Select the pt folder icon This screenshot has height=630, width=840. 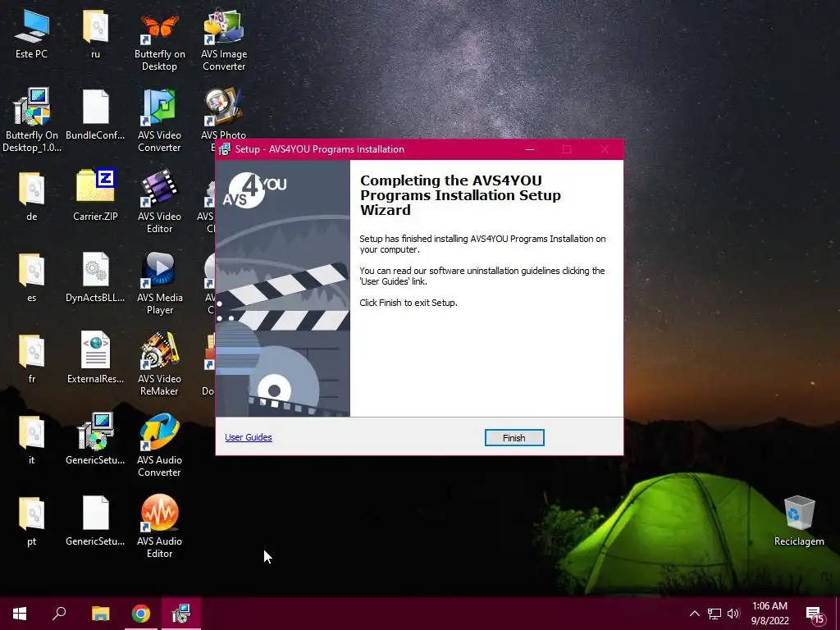coord(32,521)
